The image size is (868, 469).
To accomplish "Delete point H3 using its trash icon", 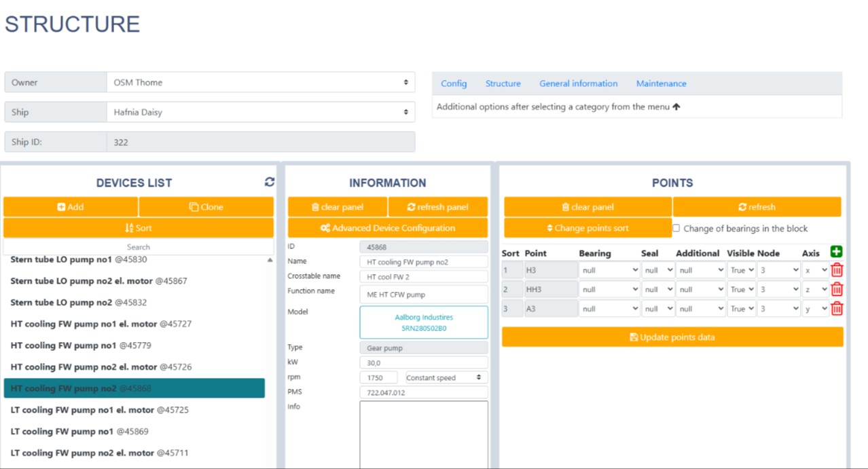I will 837,270.
